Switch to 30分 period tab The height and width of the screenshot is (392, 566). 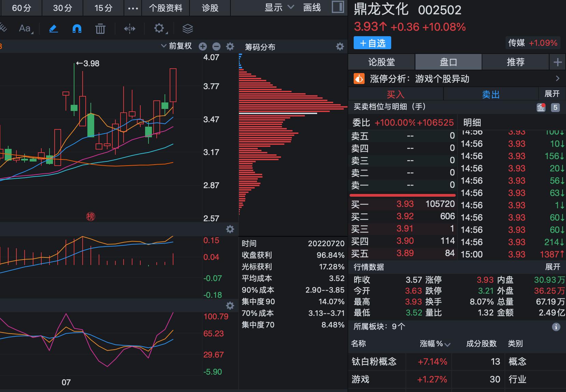[x=62, y=8]
